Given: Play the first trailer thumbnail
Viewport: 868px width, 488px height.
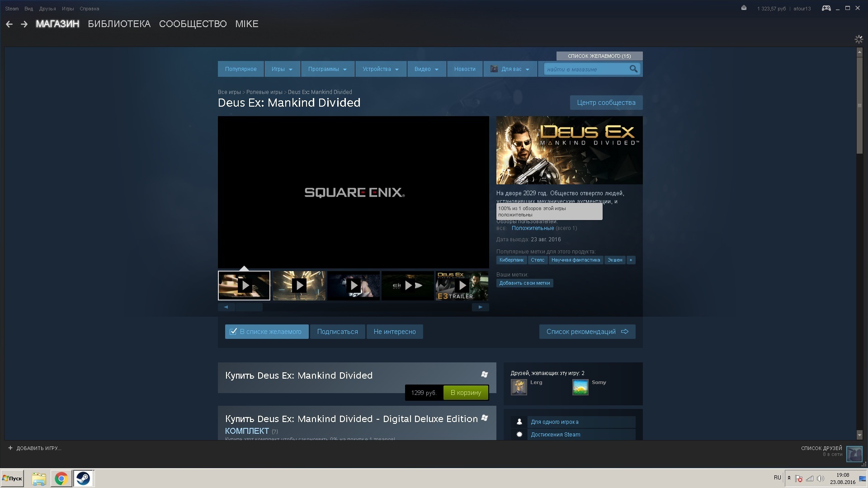Looking at the screenshot, I should (x=244, y=286).
